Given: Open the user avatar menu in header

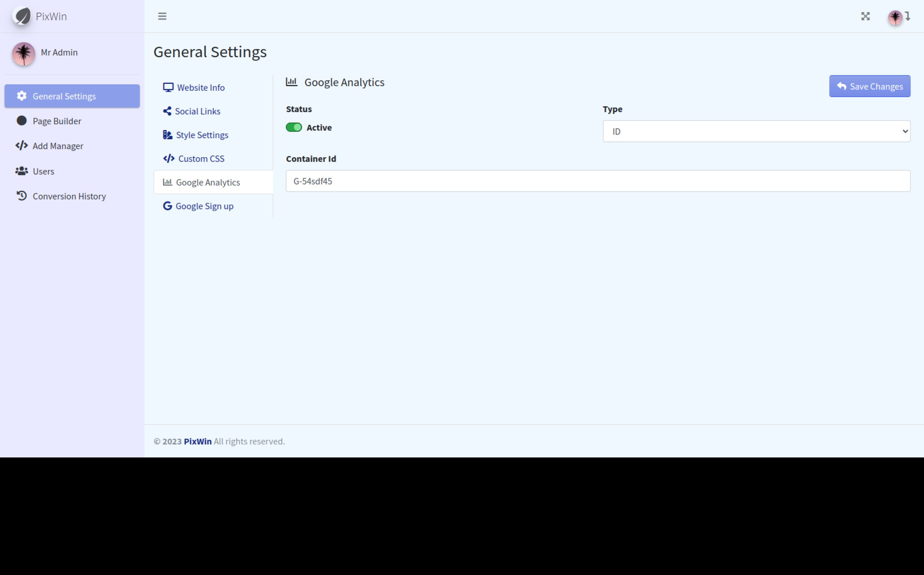Looking at the screenshot, I should pos(899,17).
